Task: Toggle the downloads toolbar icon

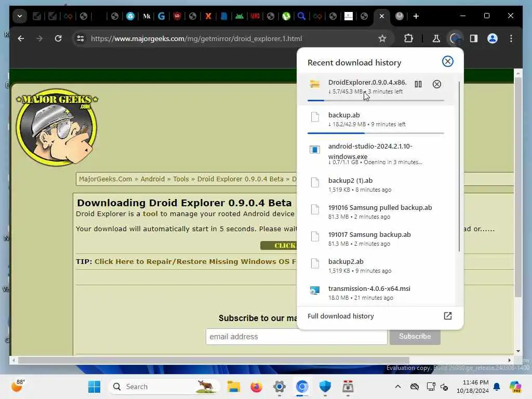Action: pos(455,38)
